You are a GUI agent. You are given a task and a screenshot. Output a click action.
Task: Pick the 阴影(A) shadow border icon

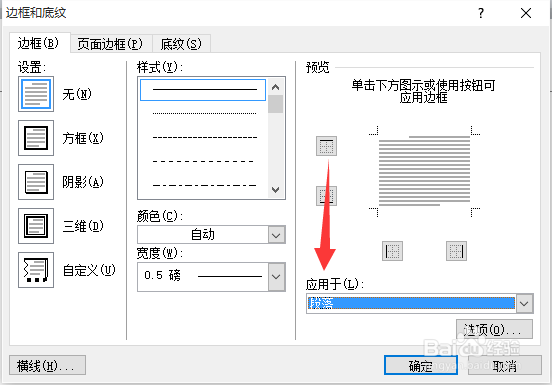(36, 182)
